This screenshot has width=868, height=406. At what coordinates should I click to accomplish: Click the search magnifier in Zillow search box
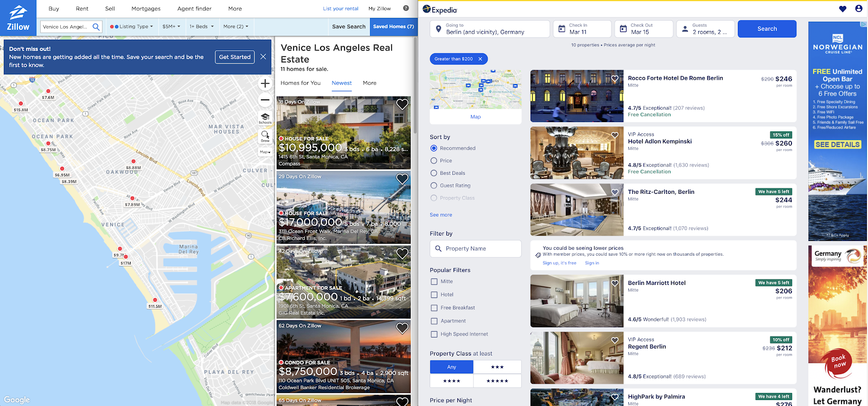pyautogui.click(x=96, y=27)
